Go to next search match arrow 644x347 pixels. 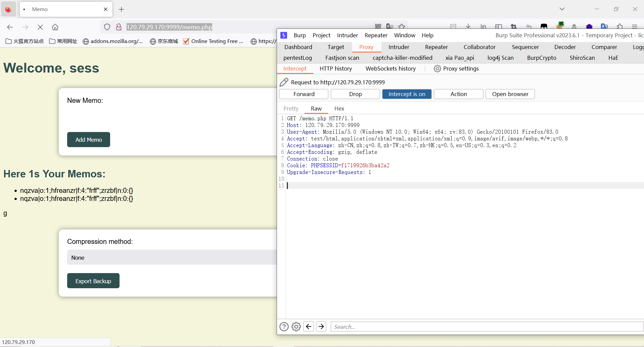click(x=321, y=326)
